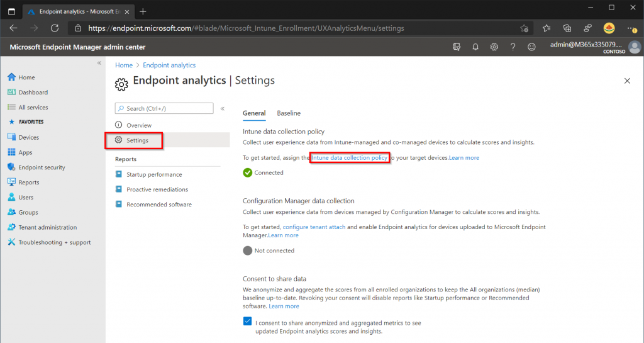Click the Search (Ctrl+/) input field
Screen dimensions: 644x343
[x=164, y=108]
